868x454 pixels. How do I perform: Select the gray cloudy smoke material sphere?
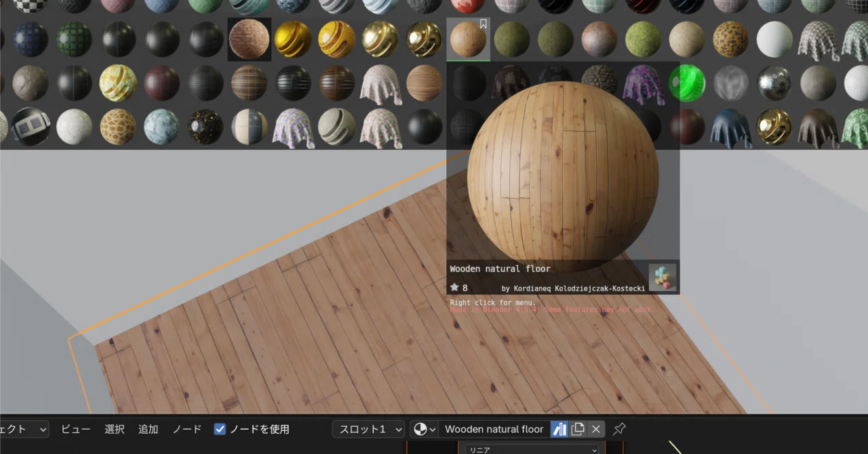pyautogui.click(x=730, y=83)
